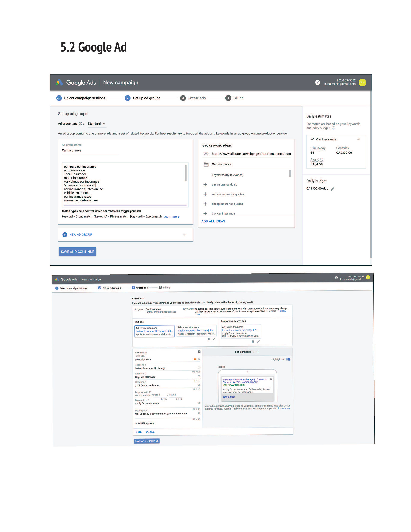
Task: Expand Ad URL options section
Action: [145, 423]
